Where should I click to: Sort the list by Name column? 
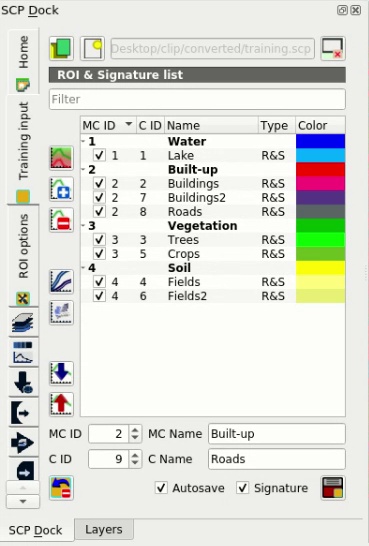click(x=211, y=125)
